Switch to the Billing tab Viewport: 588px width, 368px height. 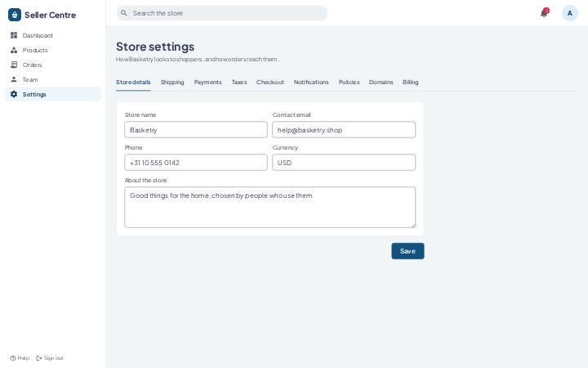410,83
